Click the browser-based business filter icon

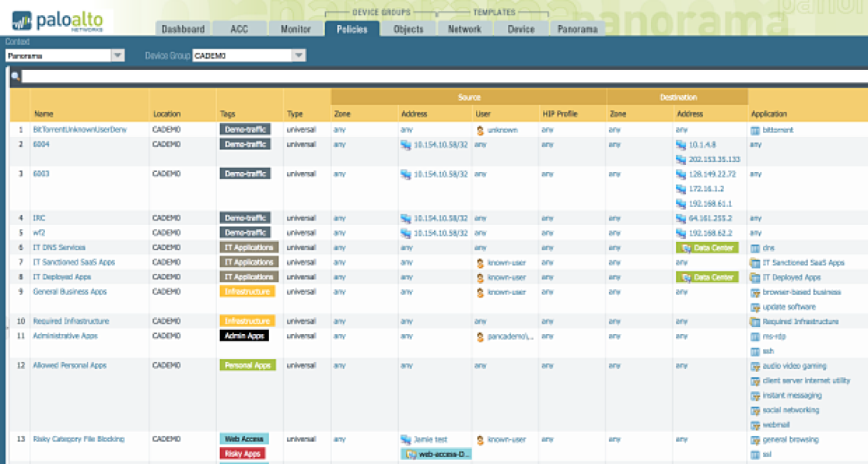755,292
